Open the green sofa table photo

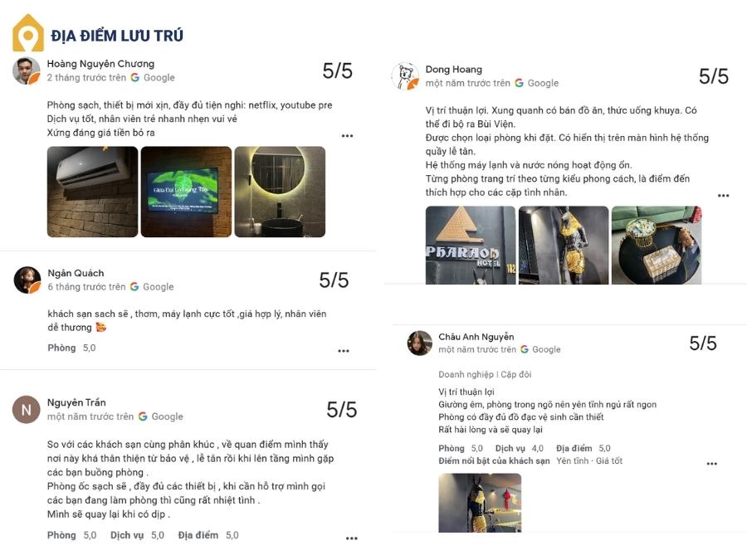pyautogui.click(x=657, y=246)
